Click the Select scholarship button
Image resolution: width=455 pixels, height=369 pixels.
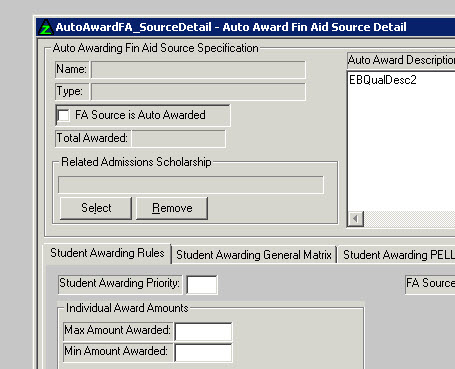pyautogui.click(x=96, y=208)
